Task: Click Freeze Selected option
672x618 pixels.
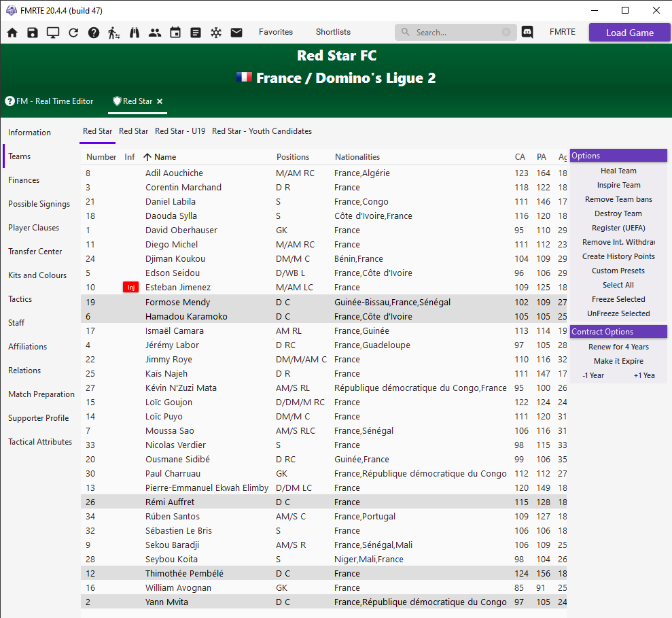Action: (x=618, y=299)
